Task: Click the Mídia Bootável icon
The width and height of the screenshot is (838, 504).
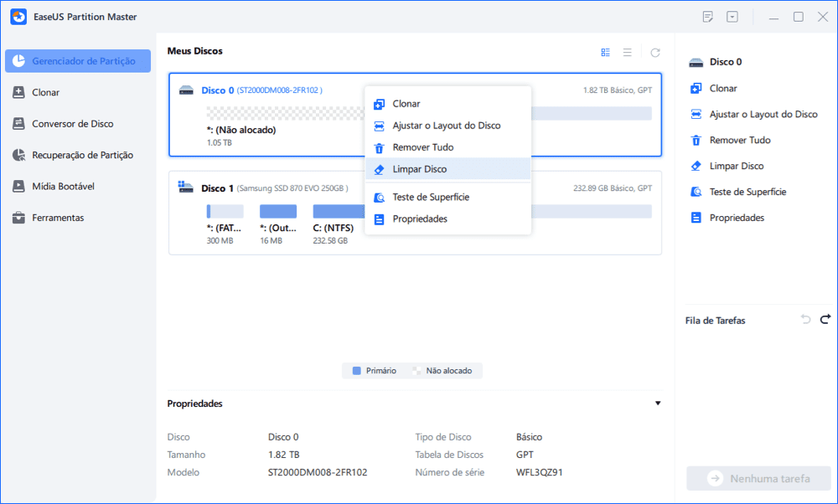Action: [18, 187]
